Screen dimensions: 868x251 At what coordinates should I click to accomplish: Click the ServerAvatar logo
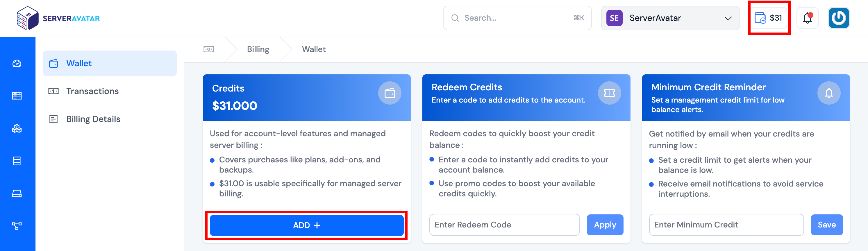coord(58,18)
